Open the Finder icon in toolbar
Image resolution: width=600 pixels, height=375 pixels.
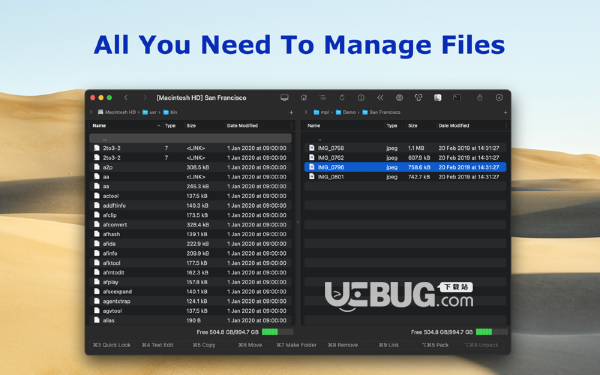(x=437, y=98)
